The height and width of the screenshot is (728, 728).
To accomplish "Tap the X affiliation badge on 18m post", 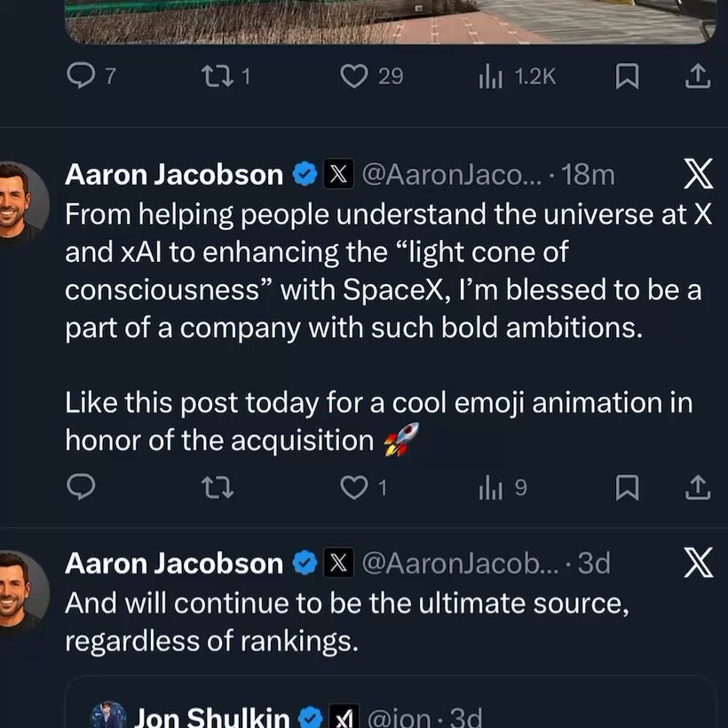I will tap(338, 175).
